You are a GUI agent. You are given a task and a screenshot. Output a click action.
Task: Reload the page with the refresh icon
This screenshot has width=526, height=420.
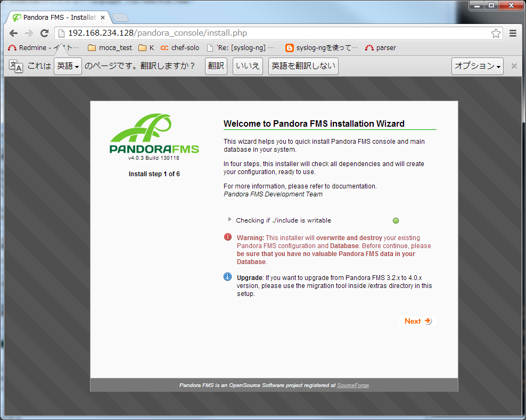pyautogui.click(x=45, y=33)
